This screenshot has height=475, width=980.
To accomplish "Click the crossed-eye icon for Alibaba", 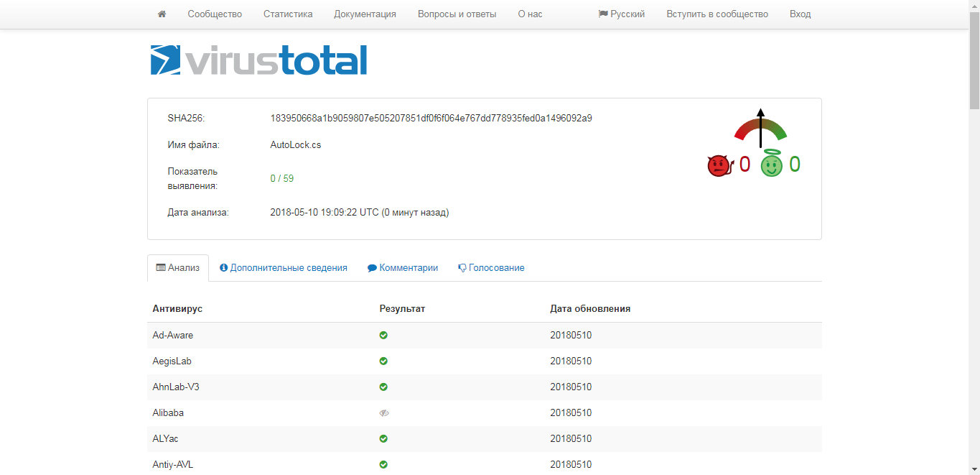I will pyautogui.click(x=384, y=413).
